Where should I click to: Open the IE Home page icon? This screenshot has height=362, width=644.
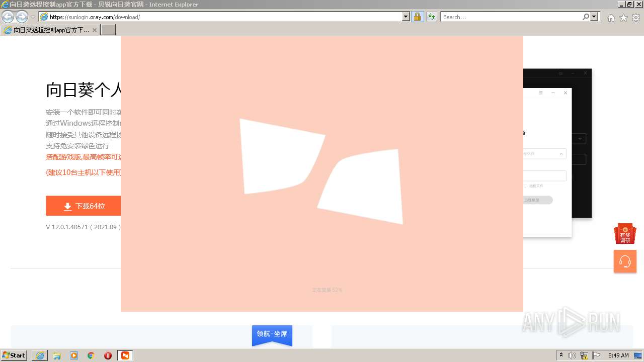point(611,18)
